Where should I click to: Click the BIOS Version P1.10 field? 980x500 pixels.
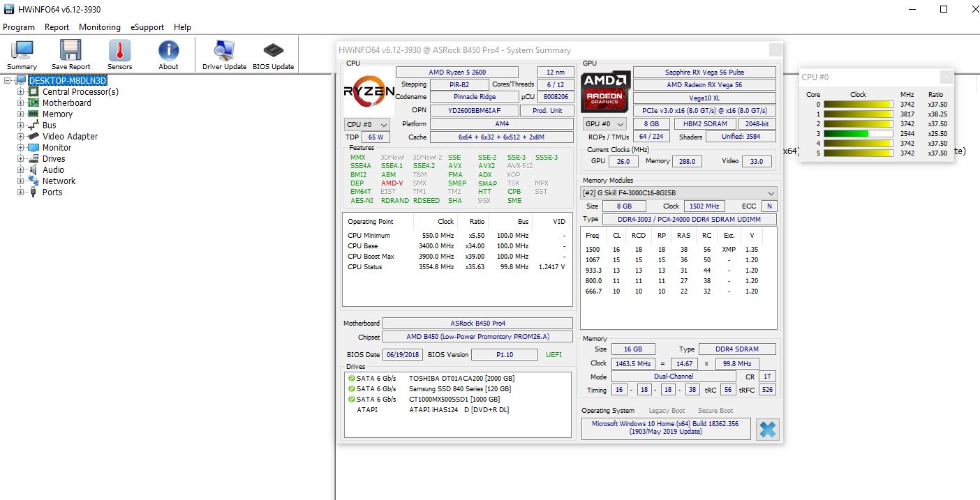504,354
